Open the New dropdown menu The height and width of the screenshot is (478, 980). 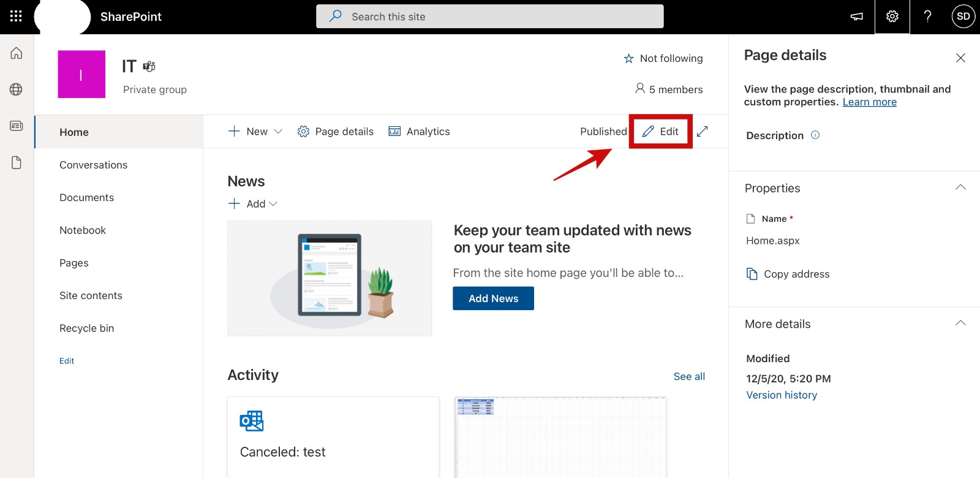tap(255, 131)
